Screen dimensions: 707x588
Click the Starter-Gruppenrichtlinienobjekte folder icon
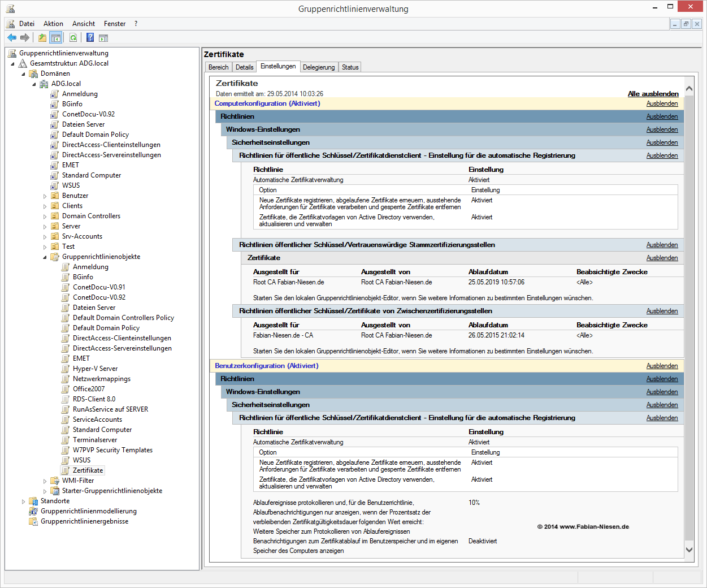(x=55, y=491)
